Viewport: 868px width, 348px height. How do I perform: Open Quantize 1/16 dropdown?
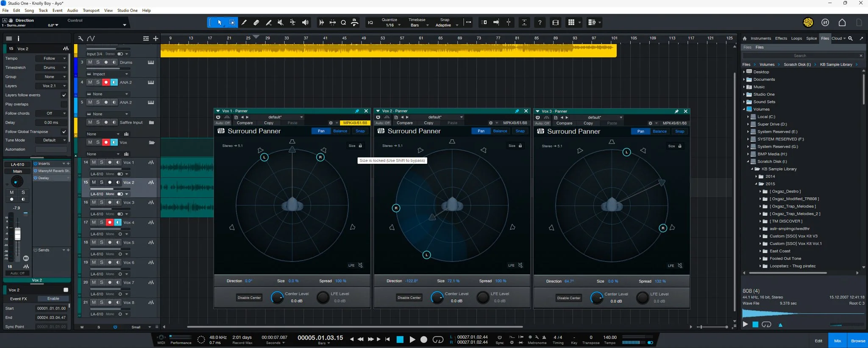click(x=390, y=25)
